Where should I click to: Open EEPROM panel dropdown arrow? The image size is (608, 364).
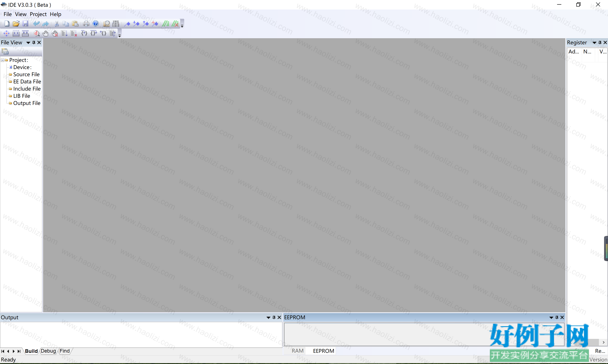point(551,317)
